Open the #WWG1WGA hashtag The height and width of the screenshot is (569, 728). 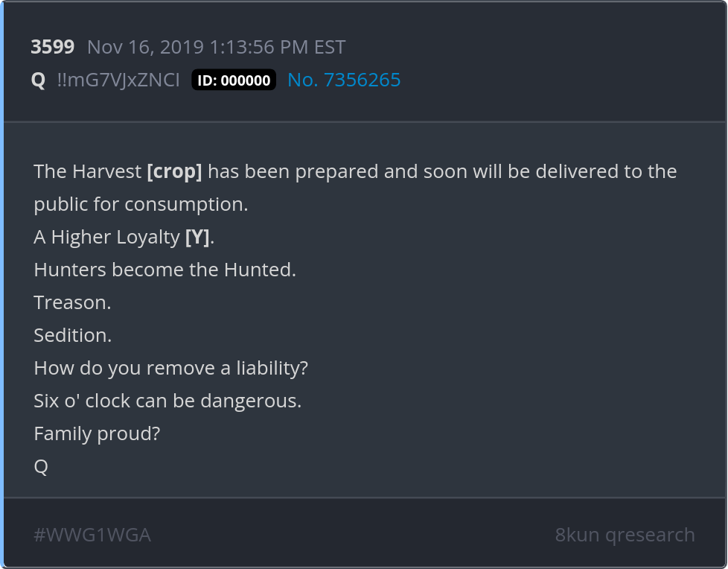point(92,535)
